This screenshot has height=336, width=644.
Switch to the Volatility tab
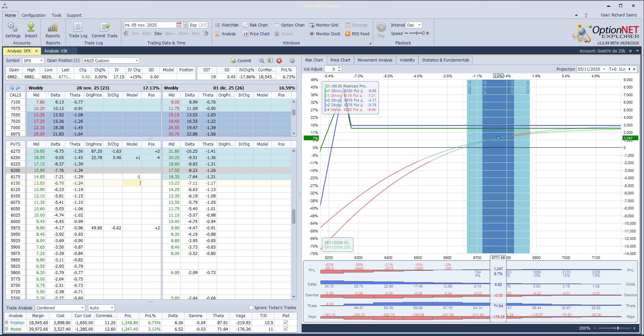click(x=407, y=60)
